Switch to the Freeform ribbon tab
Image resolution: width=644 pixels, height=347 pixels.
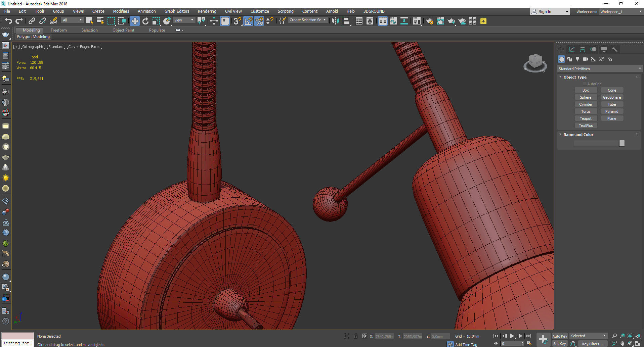[59, 30]
